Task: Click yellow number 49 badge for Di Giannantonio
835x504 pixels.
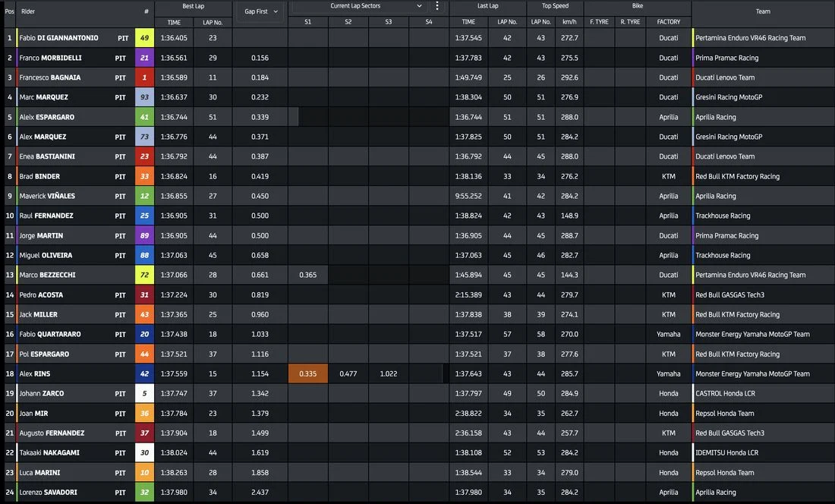Action: coord(144,38)
